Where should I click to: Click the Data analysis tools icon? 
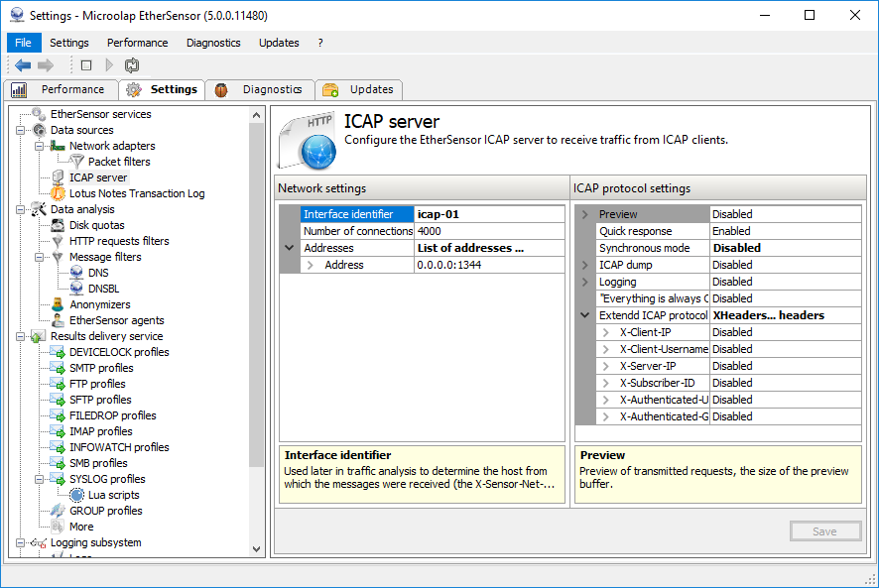pyautogui.click(x=39, y=209)
